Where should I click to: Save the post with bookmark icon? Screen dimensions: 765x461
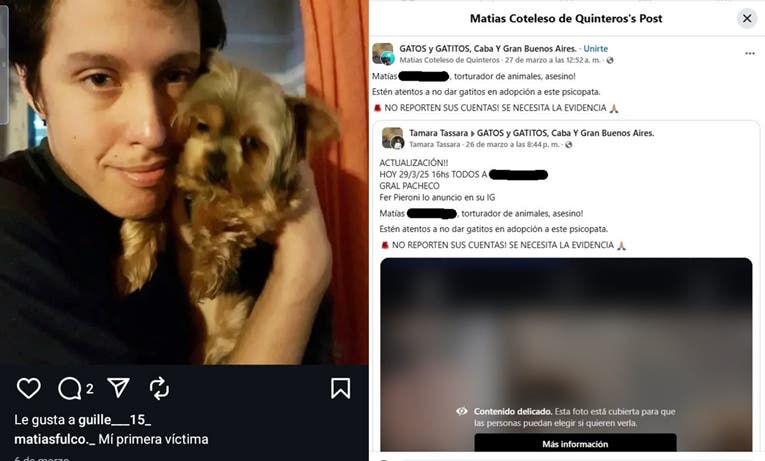tap(340, 388)
